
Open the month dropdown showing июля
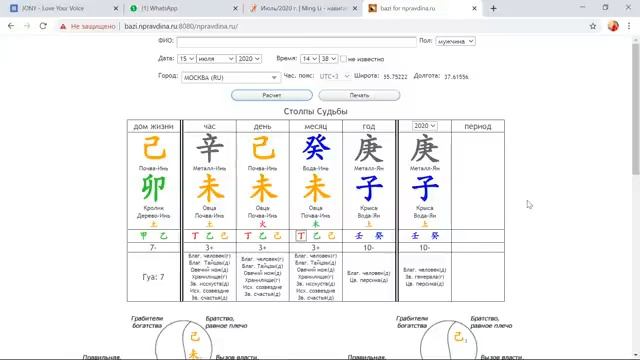coord(216,59)
